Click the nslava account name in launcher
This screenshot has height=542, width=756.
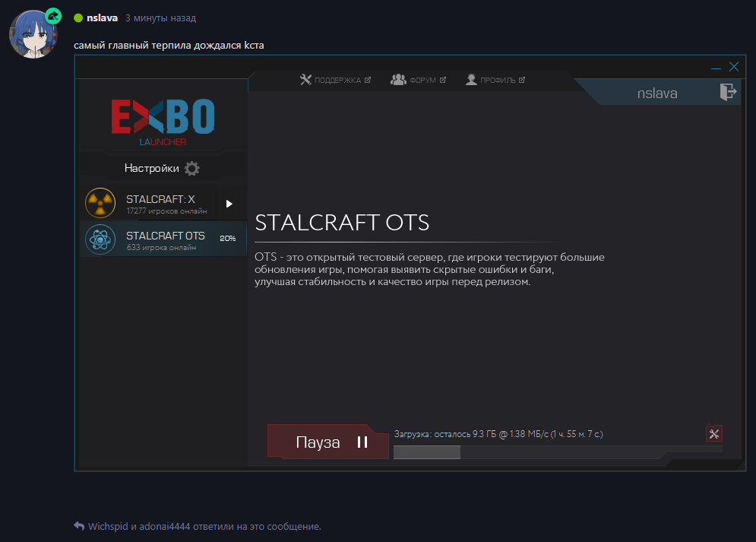(657, 93)
